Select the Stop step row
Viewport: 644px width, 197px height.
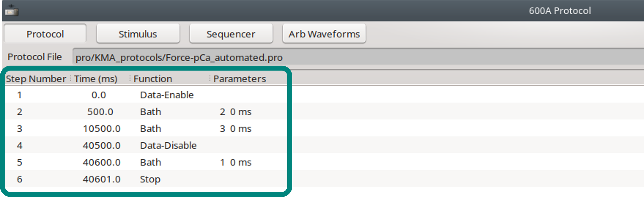click(150, 179)
